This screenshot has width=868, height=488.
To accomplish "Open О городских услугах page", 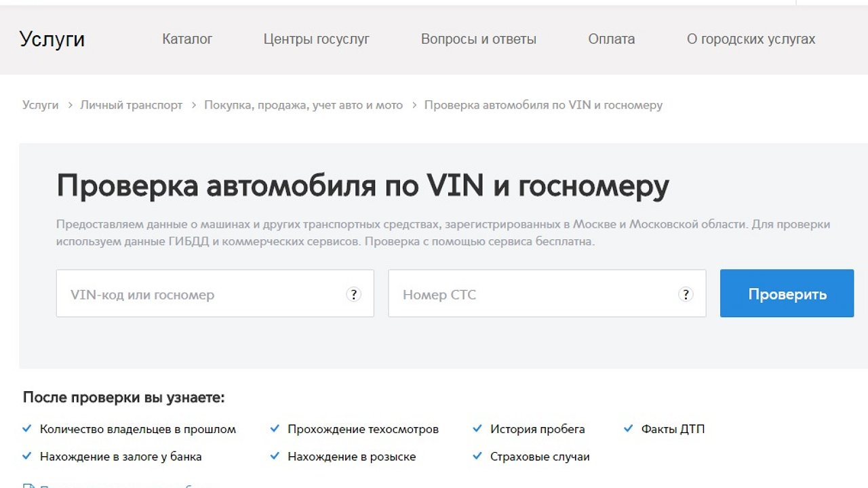I will [751, 39].
